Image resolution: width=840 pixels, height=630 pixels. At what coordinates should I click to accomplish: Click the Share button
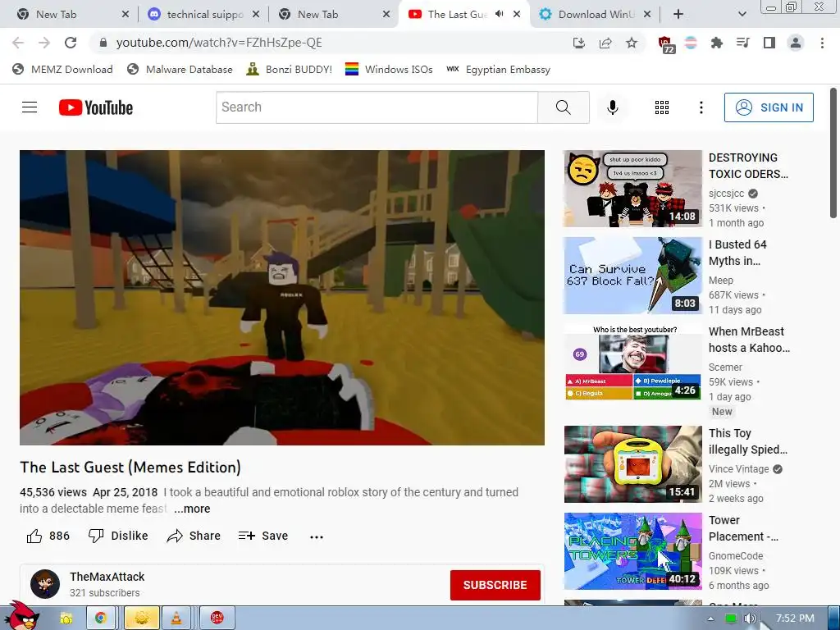[x=194, y=536]
